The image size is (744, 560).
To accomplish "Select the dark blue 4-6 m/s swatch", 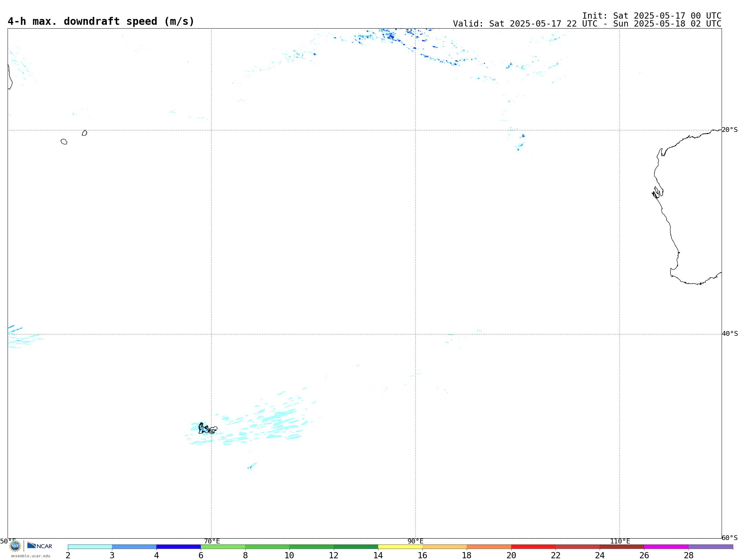I will click(x=178, y=547).
